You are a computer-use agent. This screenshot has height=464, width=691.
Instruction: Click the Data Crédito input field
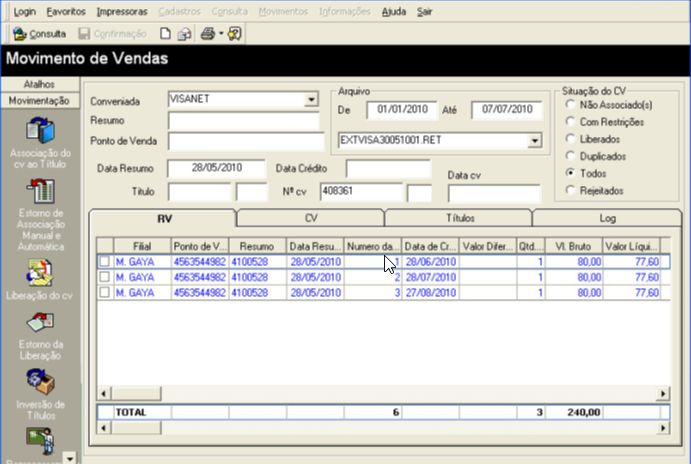(x=388, y=168)
